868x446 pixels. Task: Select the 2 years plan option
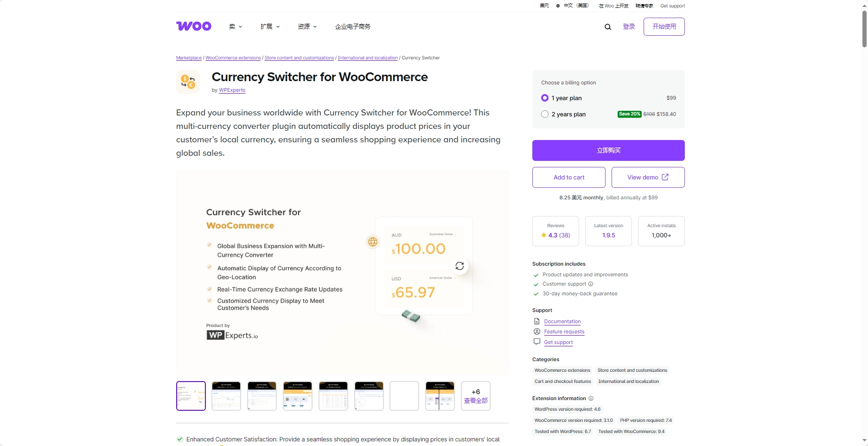pyautogui.click(x=545, y=114)
